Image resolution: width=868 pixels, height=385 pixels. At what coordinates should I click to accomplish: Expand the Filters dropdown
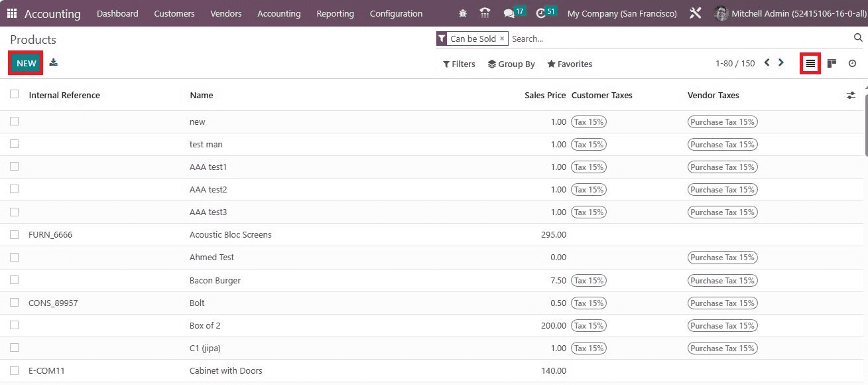[459, 64]
